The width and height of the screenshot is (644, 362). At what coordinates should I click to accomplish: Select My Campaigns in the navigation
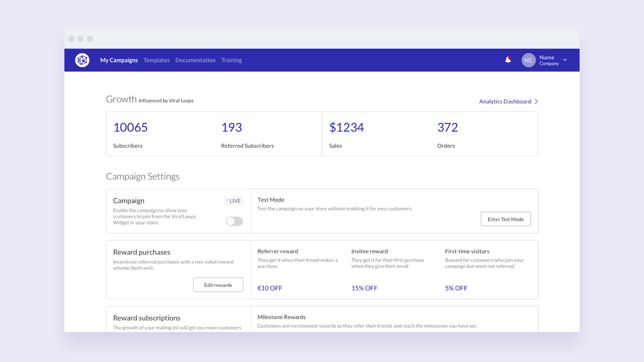[119, 60]
